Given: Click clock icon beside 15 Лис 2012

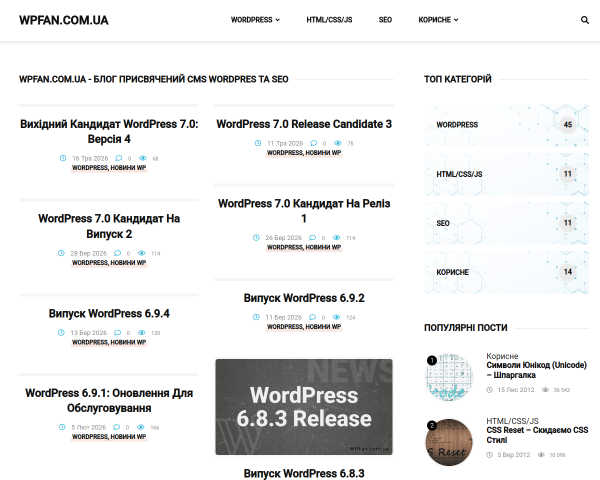Looking at the screenshot, I should [489, 390].
